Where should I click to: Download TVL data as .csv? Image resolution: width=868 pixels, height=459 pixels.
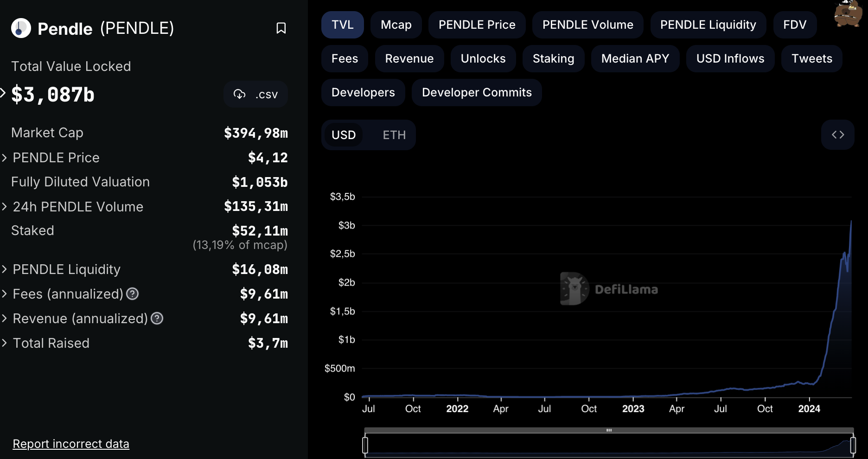255,95
